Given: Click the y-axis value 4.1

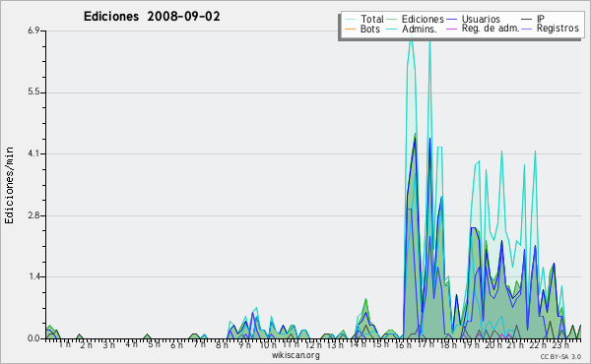Looking at the screenshot, I should click(33, 153).
